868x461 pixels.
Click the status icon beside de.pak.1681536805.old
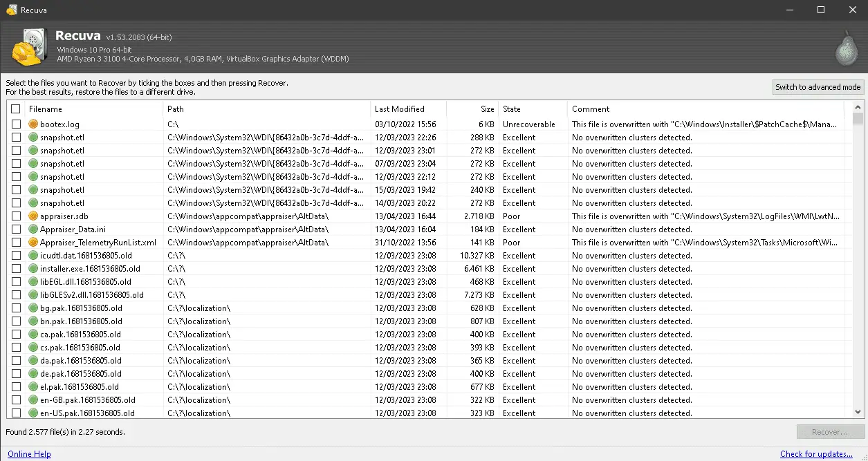click(x=33, y=374)
